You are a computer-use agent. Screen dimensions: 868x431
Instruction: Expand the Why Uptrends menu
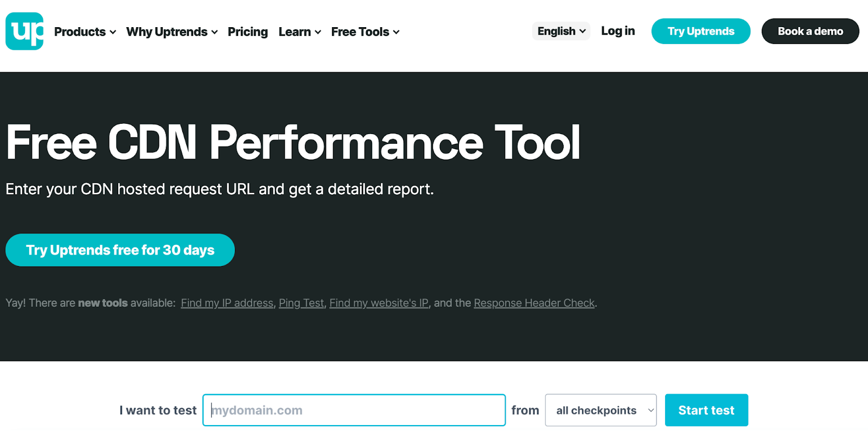172,32
